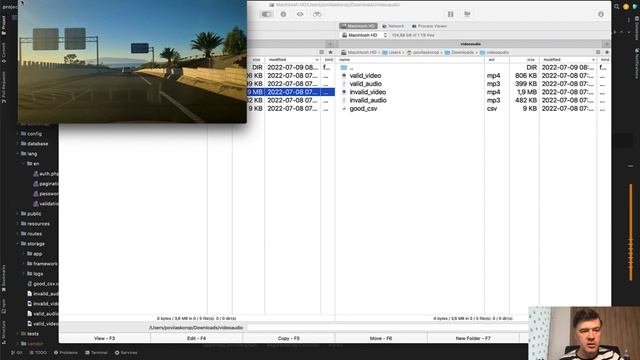Click the command path input field

click(387, 327)
